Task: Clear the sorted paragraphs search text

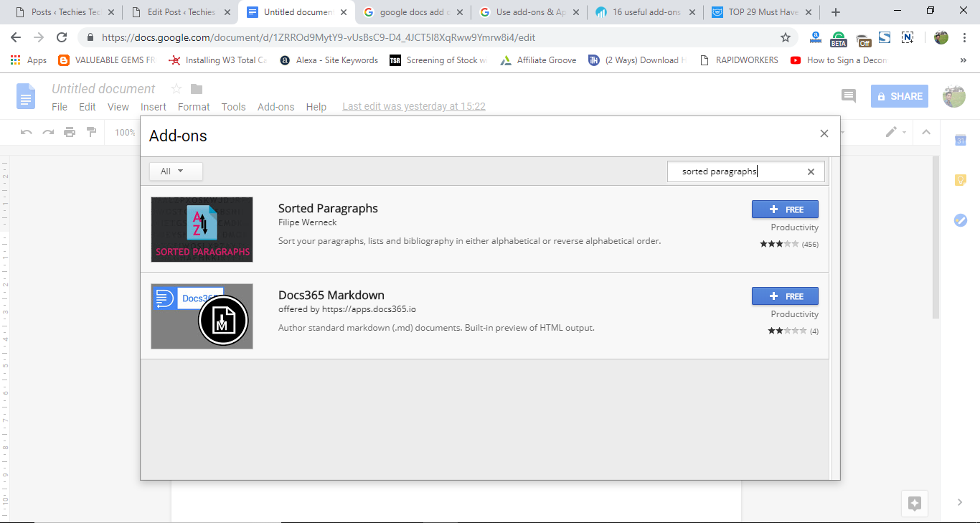Action: tap(811, 171)
